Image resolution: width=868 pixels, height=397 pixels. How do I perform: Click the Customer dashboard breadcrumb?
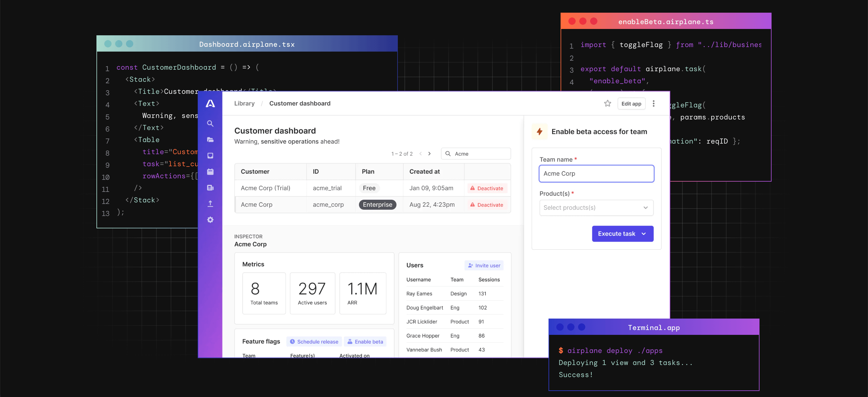(300, 103)
